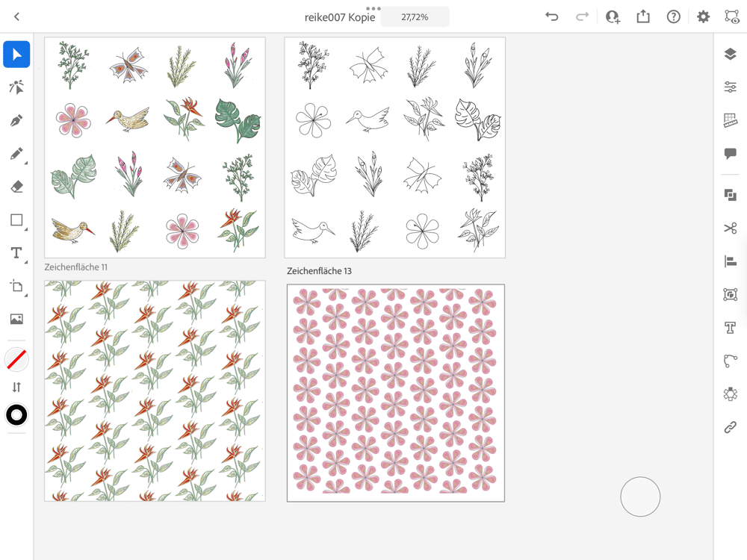Open the share and export menu
Image resolution: width=747 pixels, height=560 pixels.
coord(643,16)
